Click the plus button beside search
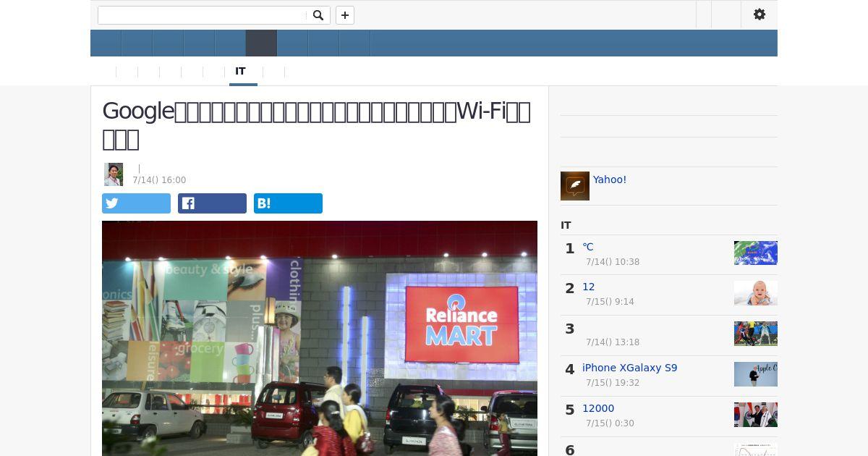This screenshot has width=868, height=456. (x=345, y=15)
